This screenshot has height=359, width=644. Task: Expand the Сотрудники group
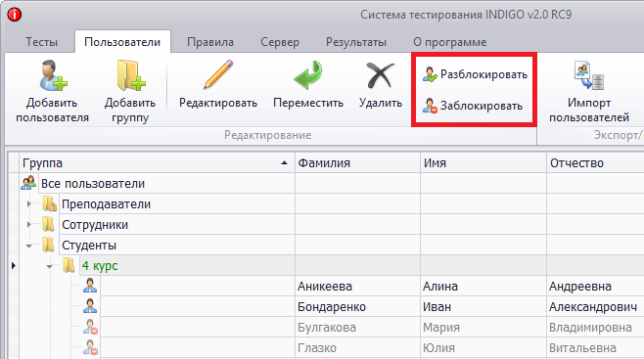(29, 224)
